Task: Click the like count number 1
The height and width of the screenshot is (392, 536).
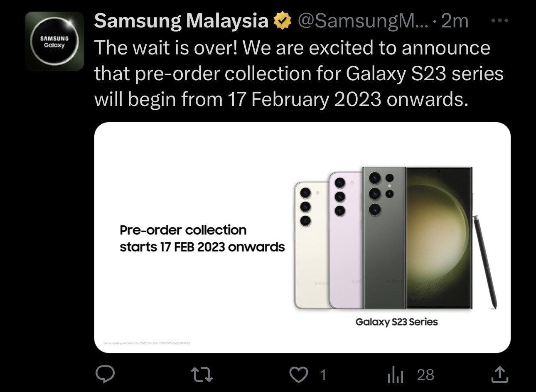Action: [323, 375]
